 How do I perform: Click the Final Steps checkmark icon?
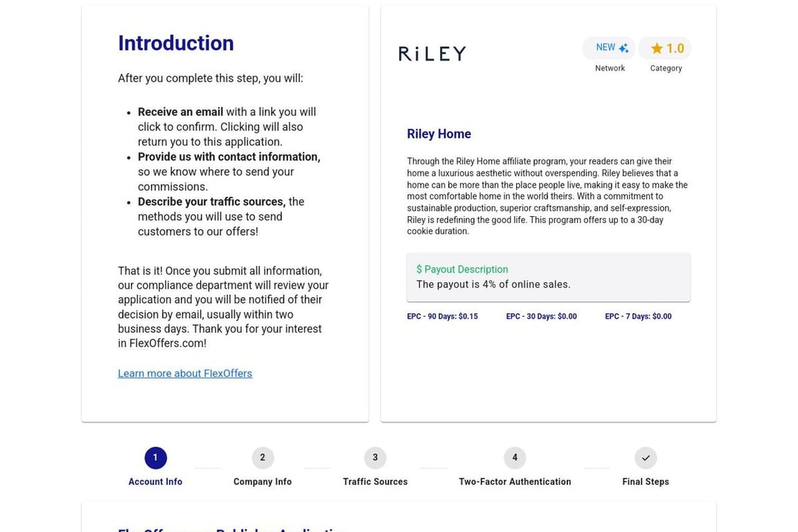[646, 458]
